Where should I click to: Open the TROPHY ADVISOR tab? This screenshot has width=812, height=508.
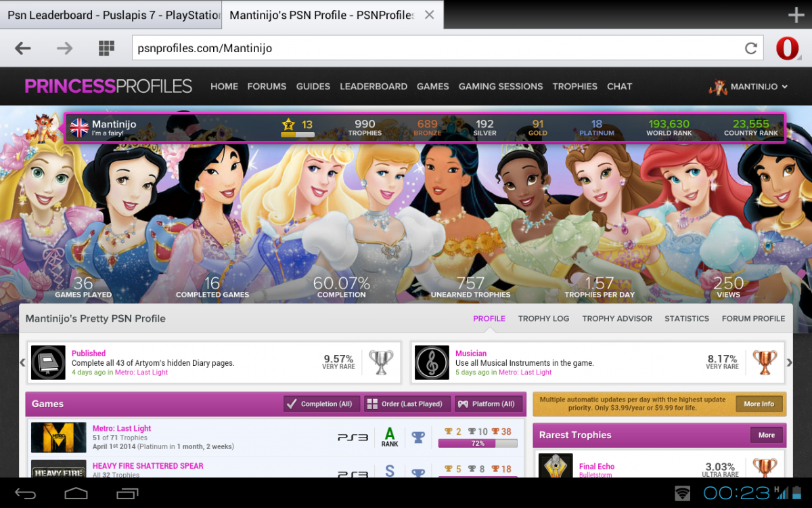[617, 318]
